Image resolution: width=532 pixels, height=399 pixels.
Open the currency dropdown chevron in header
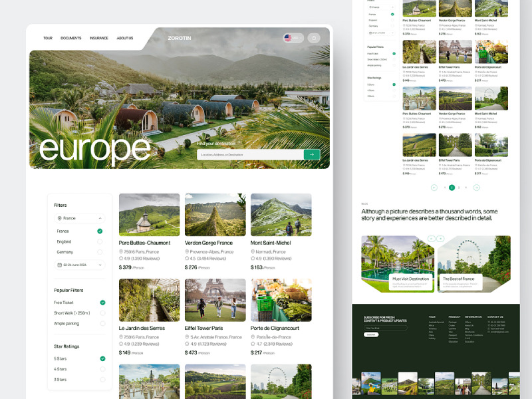[301, 38]
